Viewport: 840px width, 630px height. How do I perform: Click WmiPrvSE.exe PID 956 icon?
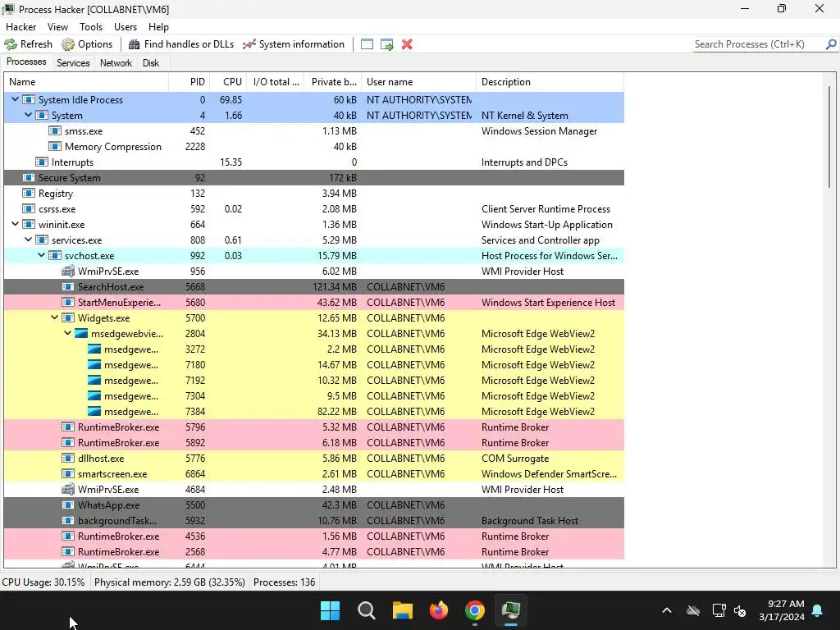[67, 271]
